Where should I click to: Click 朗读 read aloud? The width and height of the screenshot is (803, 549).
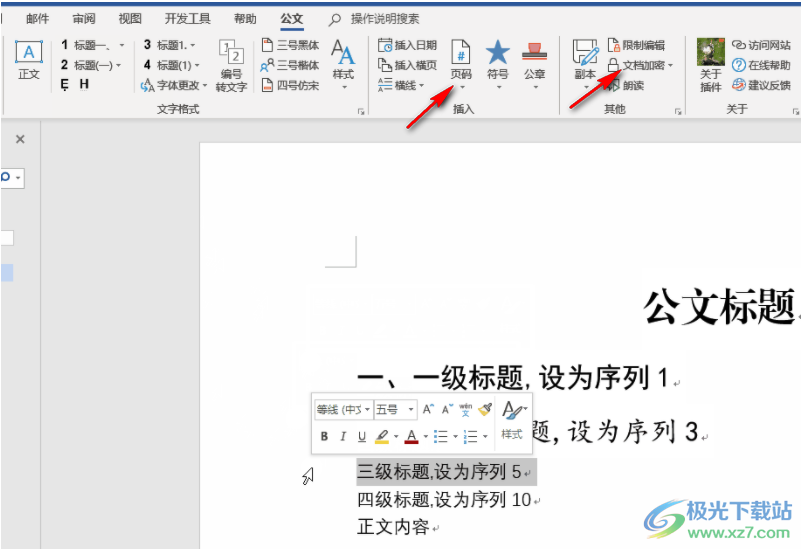pos(626,85)
